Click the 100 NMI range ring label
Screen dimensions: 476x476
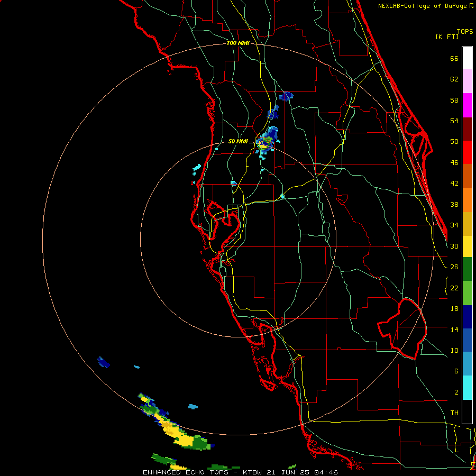238,43
